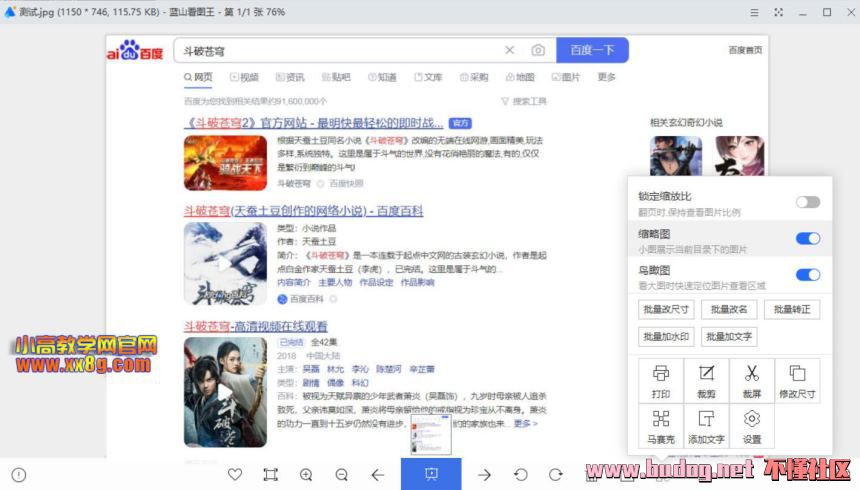Click the blue 百度一下 search button
Image resolution: width=860 pixels, height=490 pixels.
(x=592, y=50)
